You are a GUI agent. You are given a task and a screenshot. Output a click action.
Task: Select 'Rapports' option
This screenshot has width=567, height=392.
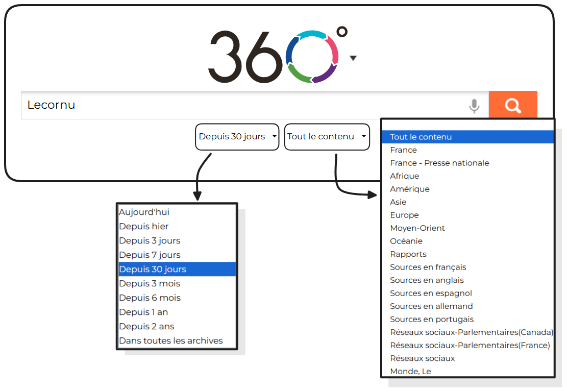[x=468, y=254]
